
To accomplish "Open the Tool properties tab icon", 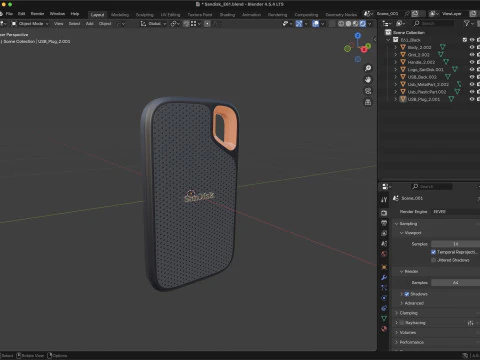I will 384,200.
